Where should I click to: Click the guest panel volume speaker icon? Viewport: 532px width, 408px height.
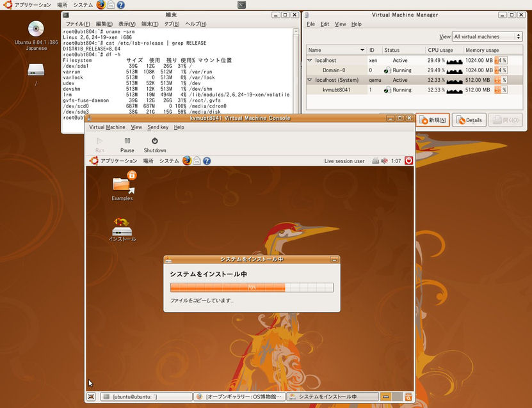[384, 161]
